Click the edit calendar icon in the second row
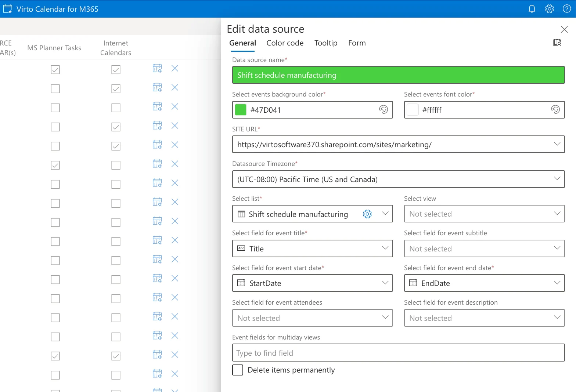576x392 pixels. coord(157,87)
